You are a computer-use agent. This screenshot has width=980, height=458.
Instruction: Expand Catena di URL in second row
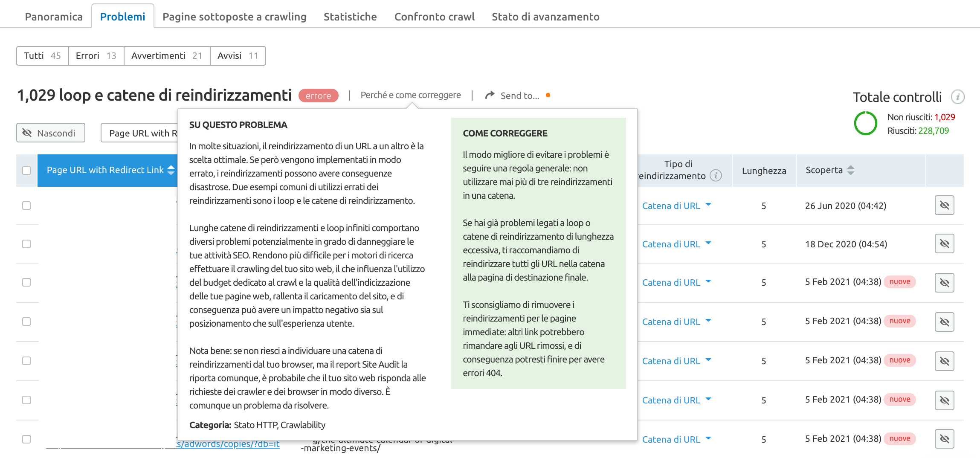708,243
